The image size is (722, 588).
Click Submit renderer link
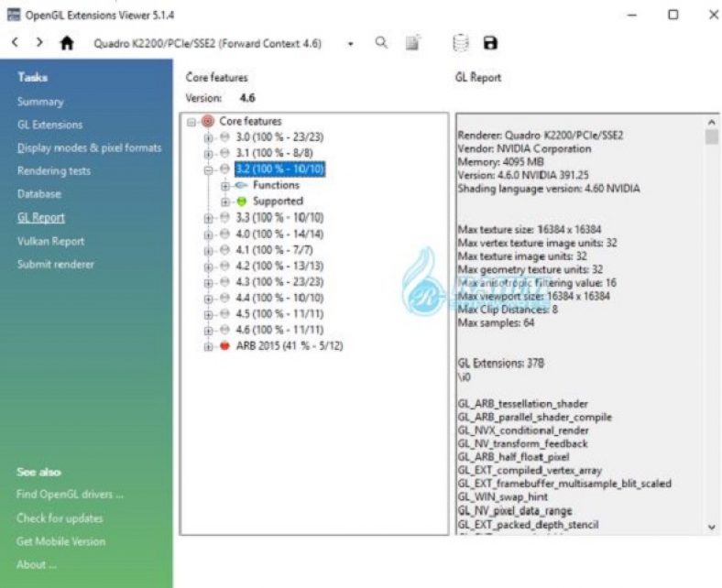(56, 265)
